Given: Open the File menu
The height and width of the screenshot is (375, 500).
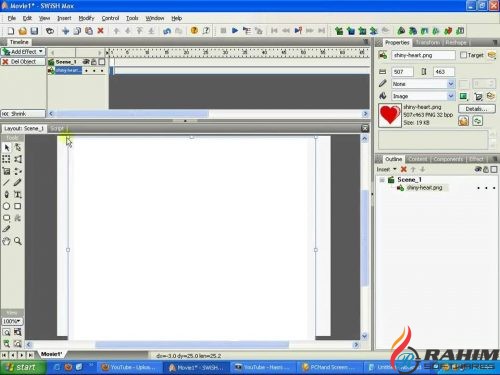Looking at the screenshot, I should click(12, 18).
